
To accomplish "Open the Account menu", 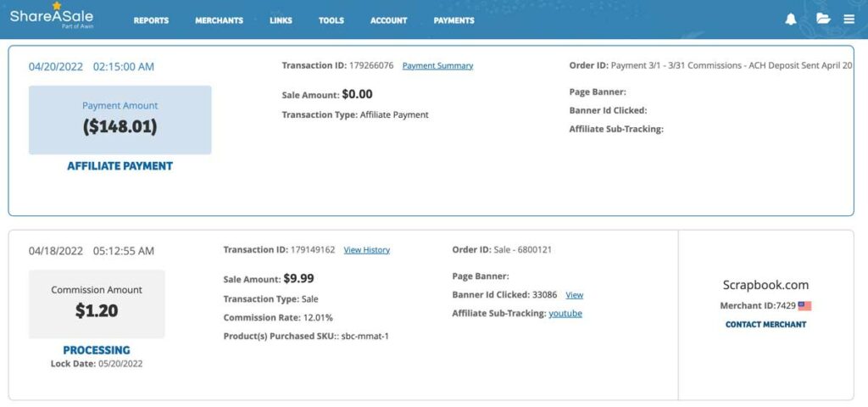I will pyautogui.click(x=388, y=20).
